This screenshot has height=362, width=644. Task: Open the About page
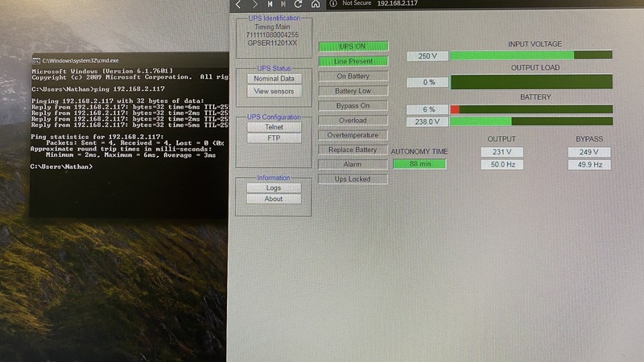pyautogui.click(x=274, y=199)
